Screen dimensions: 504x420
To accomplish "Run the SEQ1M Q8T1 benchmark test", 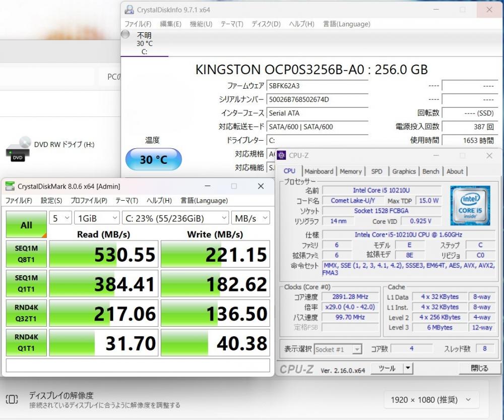I will (x=26, y=254).
